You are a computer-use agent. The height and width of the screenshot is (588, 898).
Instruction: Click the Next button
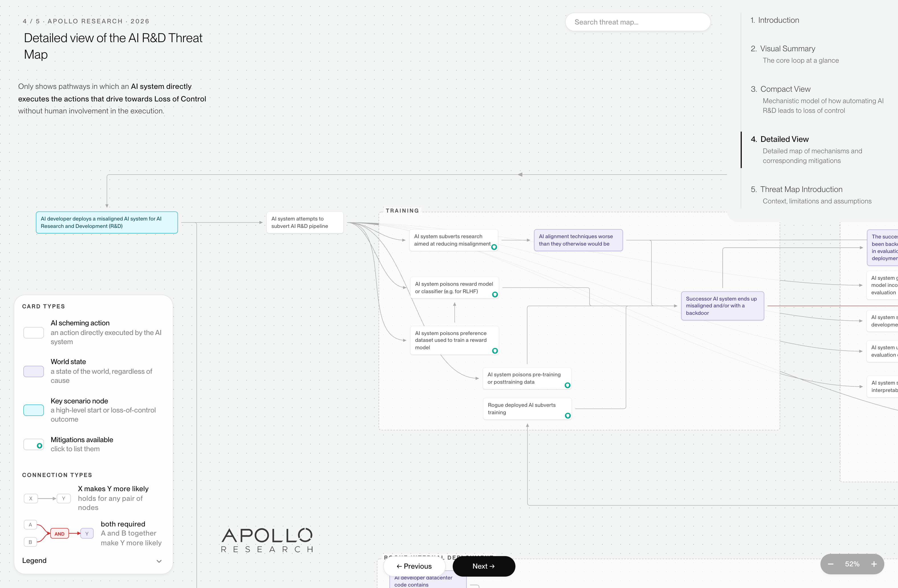coord(484,566)
